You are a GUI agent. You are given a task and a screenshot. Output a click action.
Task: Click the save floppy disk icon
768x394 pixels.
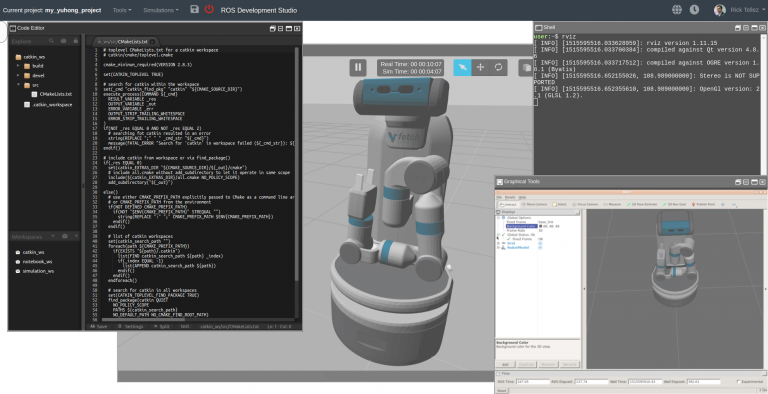pos(194,9)
